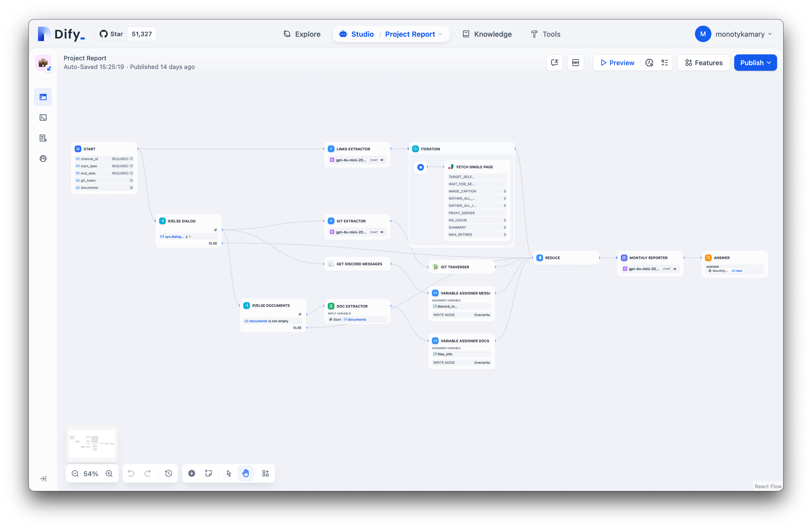Image resolution: width=812 pixels, height=529 pixels.
Task: Open the checklist icon
Action: 665,63
